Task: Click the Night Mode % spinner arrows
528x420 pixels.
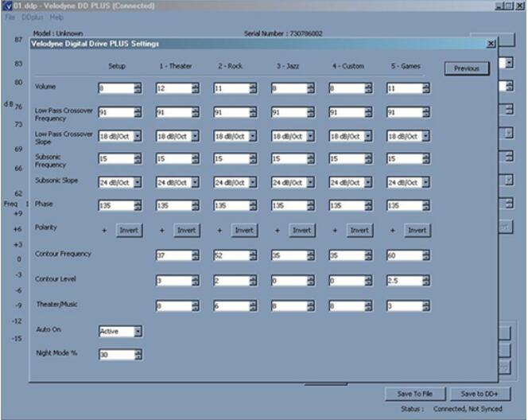Action: 138,355
